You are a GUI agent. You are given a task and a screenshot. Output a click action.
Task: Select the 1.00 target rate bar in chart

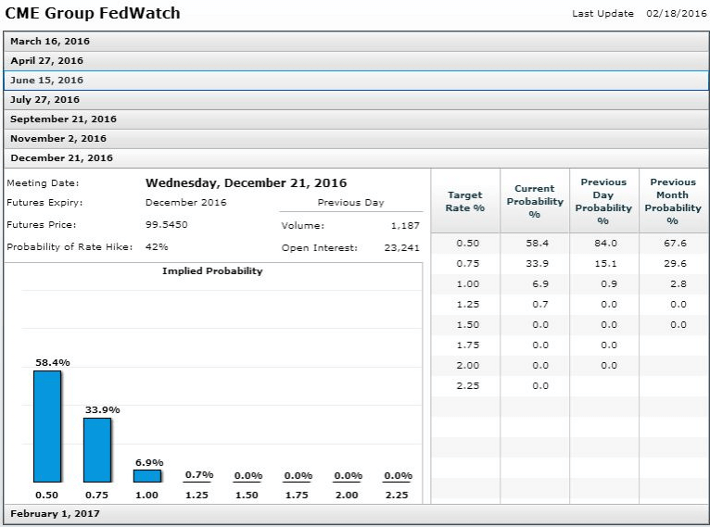click(x=147, y=476)
